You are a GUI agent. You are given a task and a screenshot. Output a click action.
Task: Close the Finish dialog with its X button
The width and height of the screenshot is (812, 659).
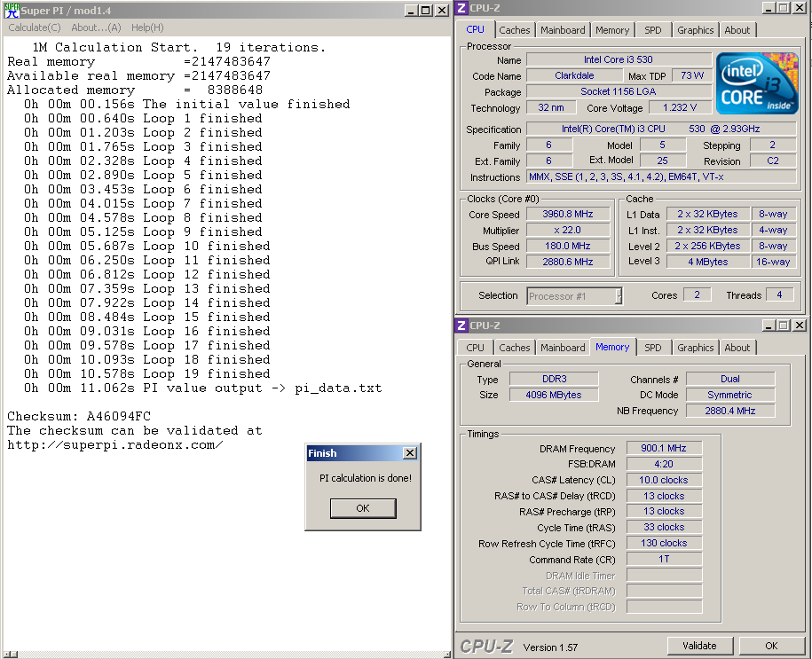[410, 453]
